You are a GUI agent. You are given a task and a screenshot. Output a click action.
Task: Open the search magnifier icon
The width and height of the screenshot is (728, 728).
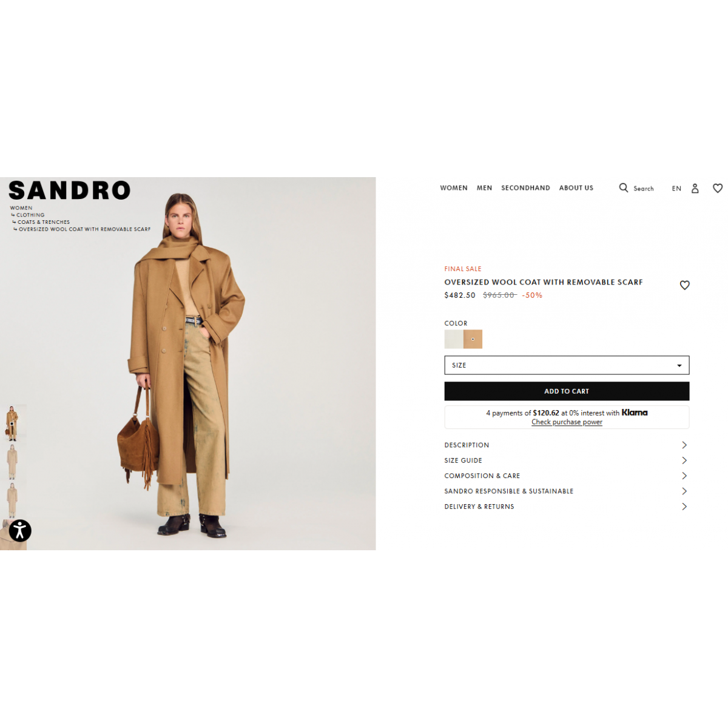coord(623,188)
